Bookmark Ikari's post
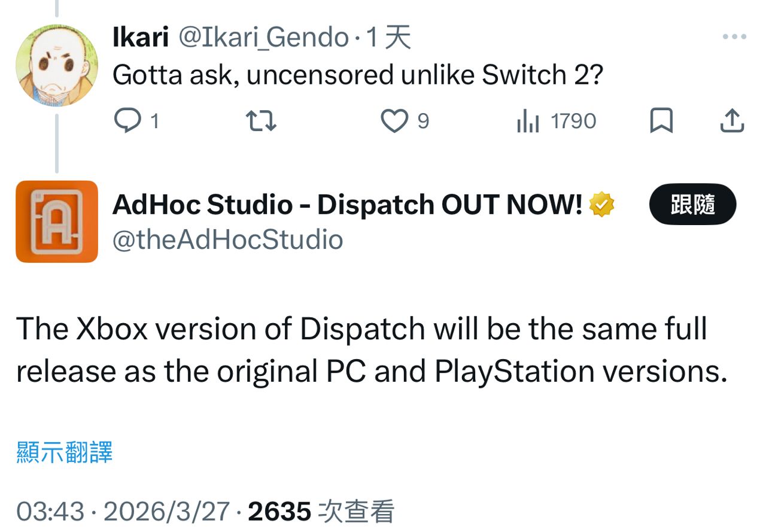Image resolution: width=766 pixels, height=532 pixels. (x=661, y=121)
